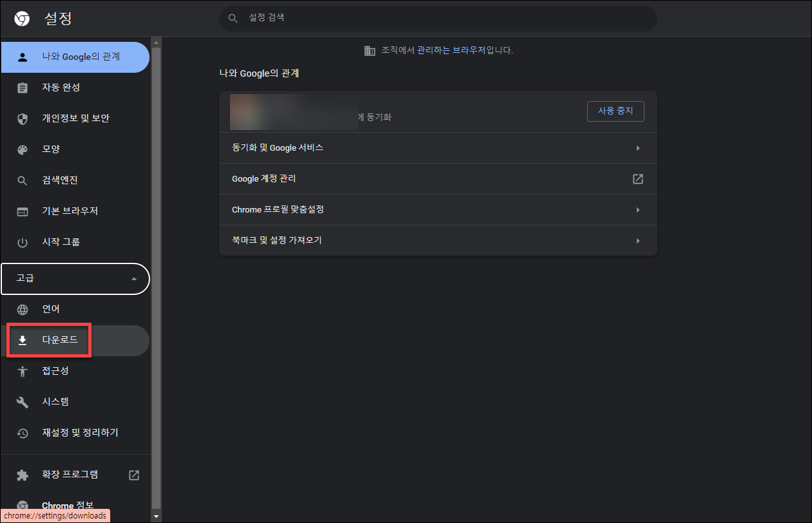Click the sidebar scrollbar down arrow
The height and width of the screenshot is (523, 812).
pos(155,517)
